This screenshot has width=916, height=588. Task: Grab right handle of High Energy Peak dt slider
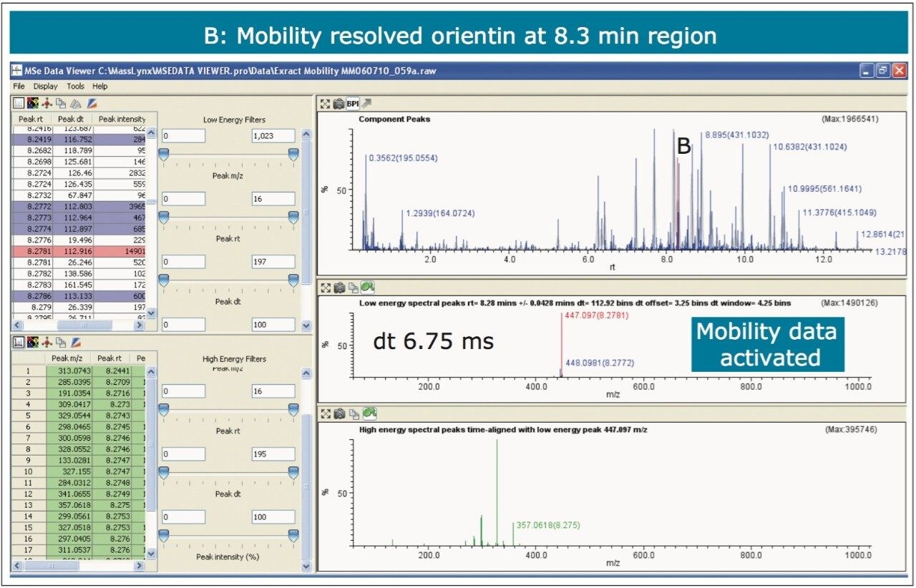pos(293,472)
